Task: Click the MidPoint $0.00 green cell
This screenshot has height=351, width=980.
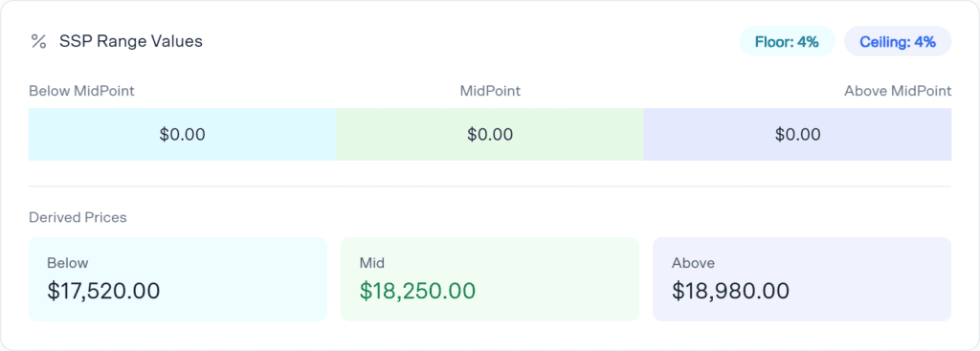Action: 490,134
